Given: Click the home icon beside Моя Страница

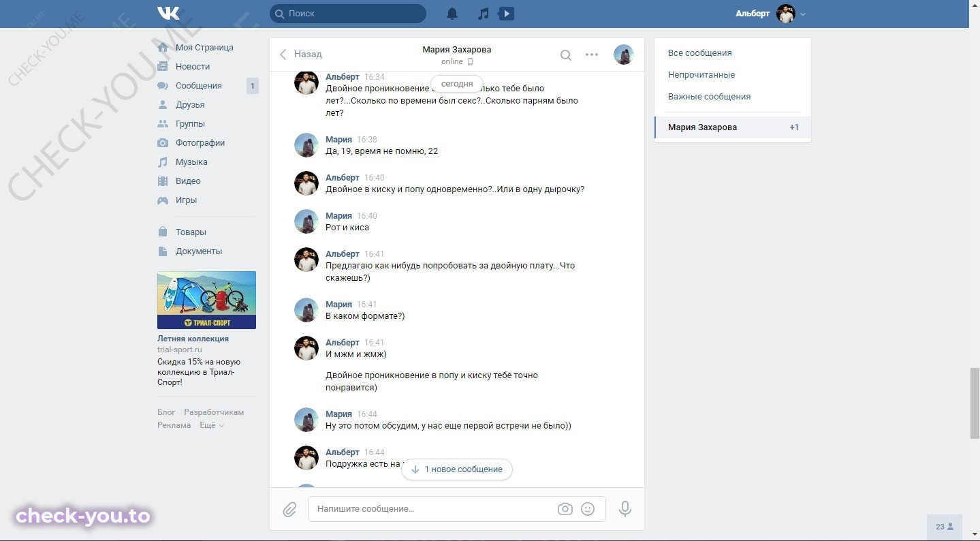Looking at the screenshot, I should click(x=163, y=48).
